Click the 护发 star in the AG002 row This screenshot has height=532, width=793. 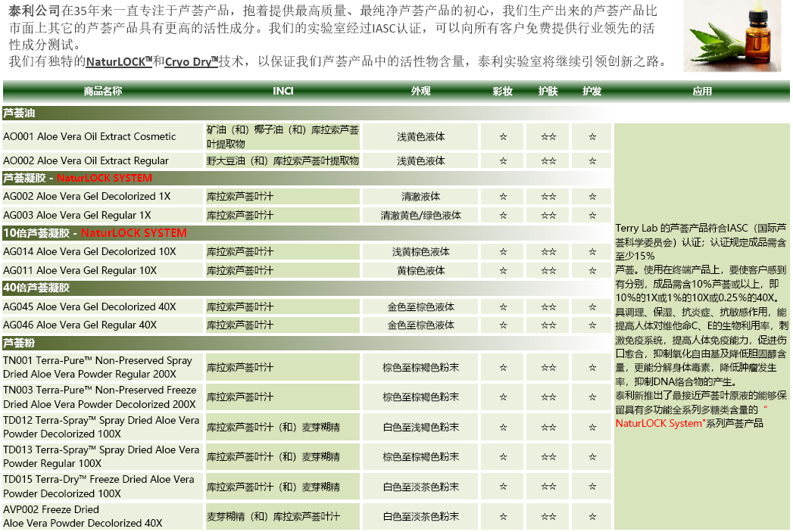pos(592,197)
